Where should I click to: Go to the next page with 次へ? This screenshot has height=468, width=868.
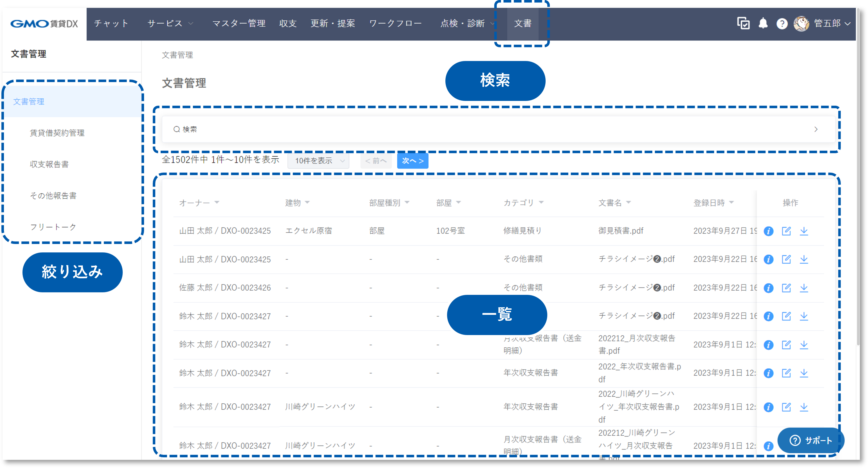pyautogui.click(x=413, y=161)
